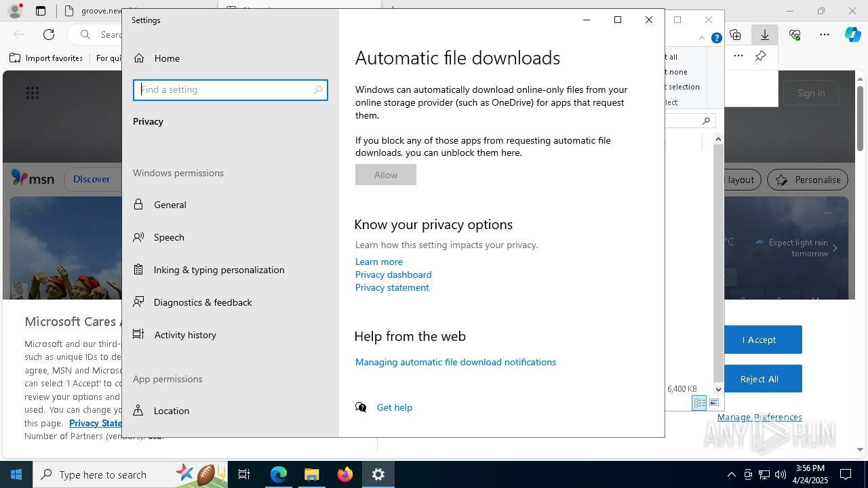The image size is (868, 488).
Task: Open Manage Preferences link on MSN
Action: [x=759, y=417]
